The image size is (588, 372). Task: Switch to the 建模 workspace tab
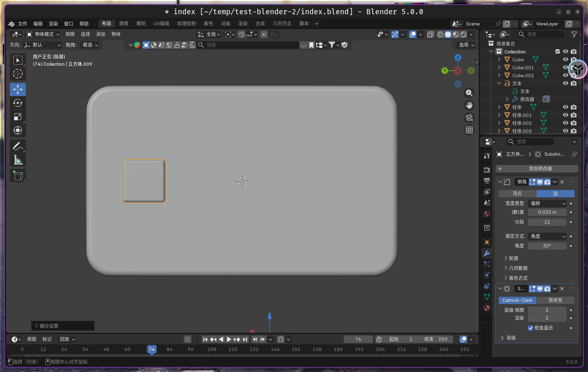pos(124,24)
